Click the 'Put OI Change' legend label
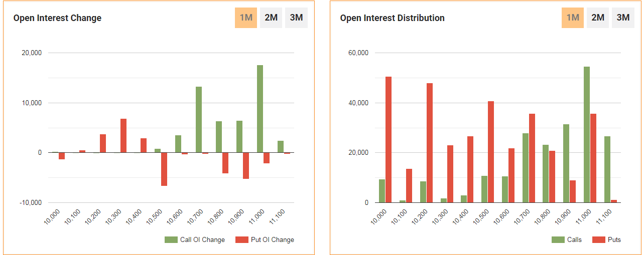 (272, 240)
